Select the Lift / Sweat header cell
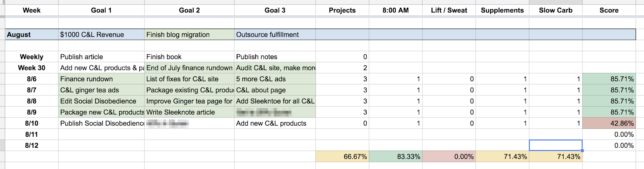 pyautogui.click(x=449, y=10)
